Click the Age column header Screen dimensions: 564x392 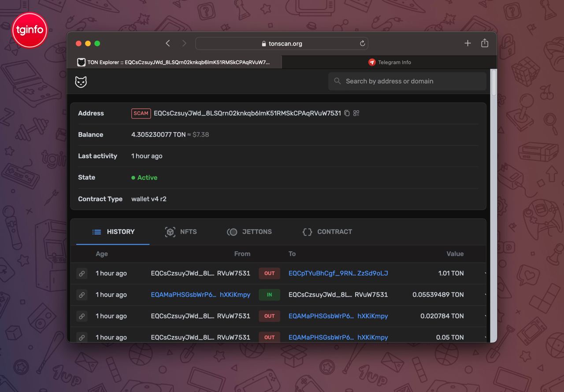(102, 254)
